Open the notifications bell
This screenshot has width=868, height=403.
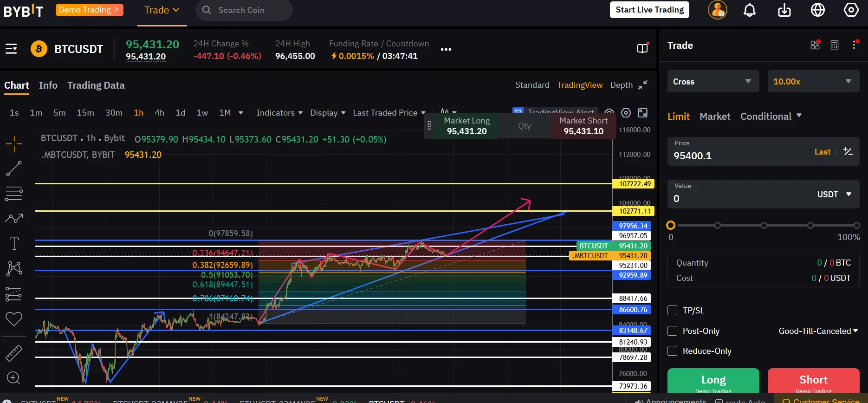tap(750, 10)
